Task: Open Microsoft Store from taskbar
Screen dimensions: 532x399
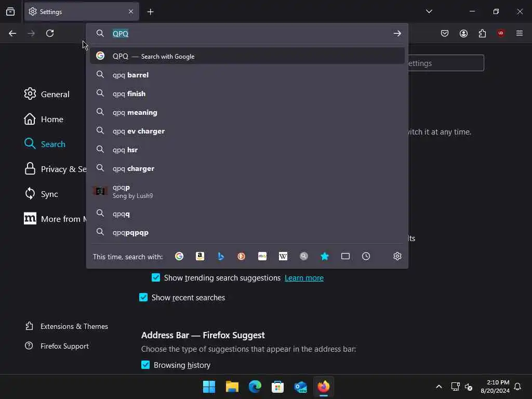Action: tap(277, 387)
